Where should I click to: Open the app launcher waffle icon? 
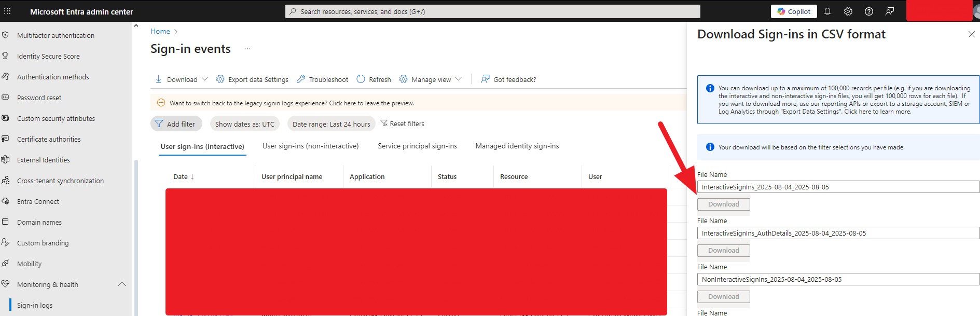7,11
